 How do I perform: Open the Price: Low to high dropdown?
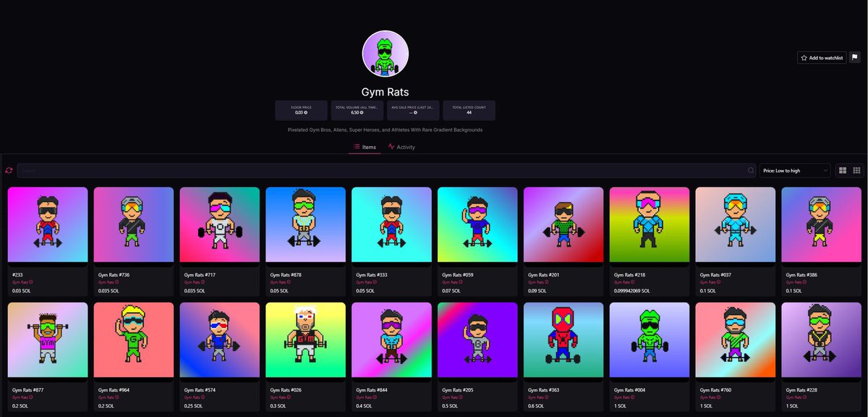click(796, 171)
